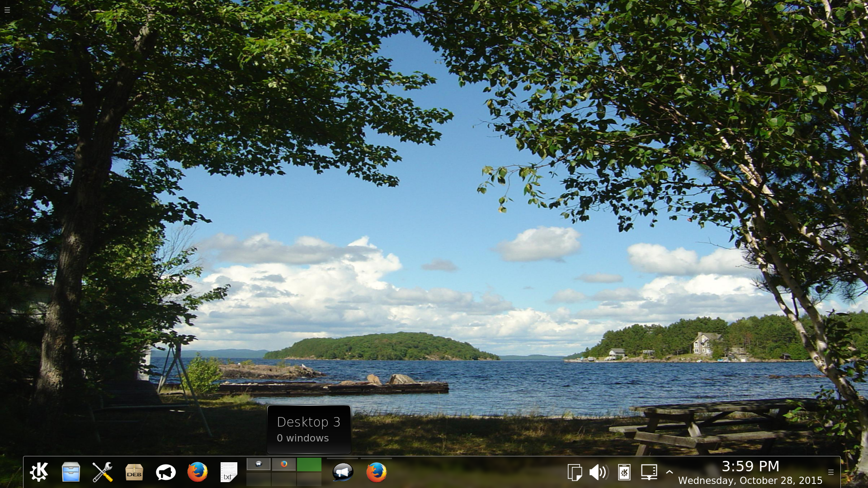Image resolution: width=868 pixels, height=488 pixels.
Task: Open the speaker volume control
Action: 599,472
